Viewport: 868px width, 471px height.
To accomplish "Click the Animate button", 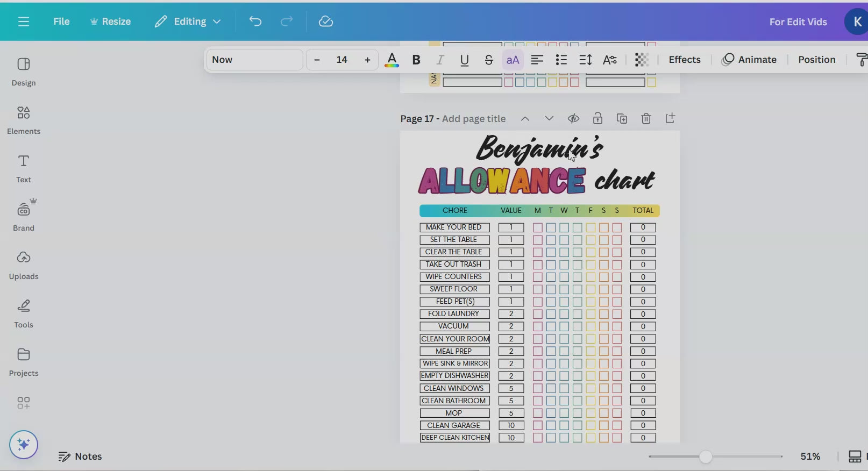I will coord(749,60).
